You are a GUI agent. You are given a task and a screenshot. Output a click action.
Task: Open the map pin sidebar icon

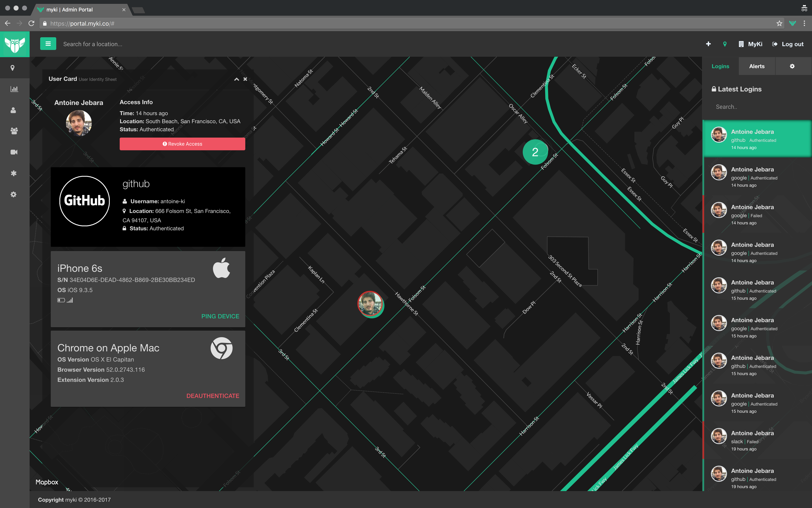coord(13,68)
